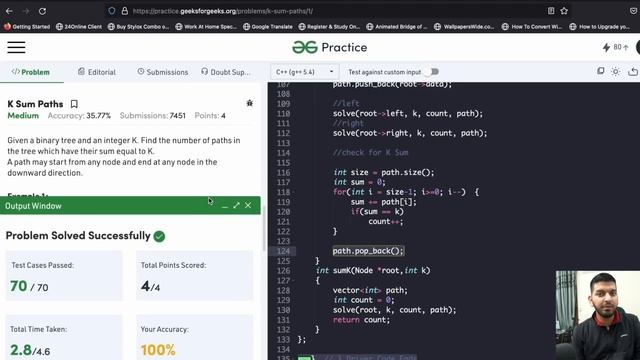Open reader view icon in address bar
The image size is (640, 360).
click(551, 11)
